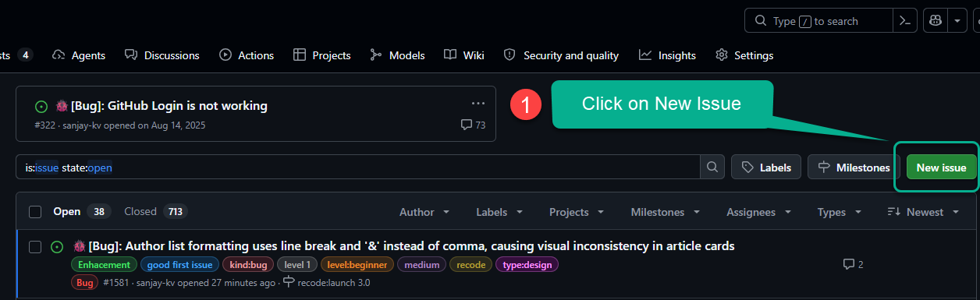The width and height of the screenshot is (980, 300).
Task: Filter by the 'medium' label
Action: (421, 265)
